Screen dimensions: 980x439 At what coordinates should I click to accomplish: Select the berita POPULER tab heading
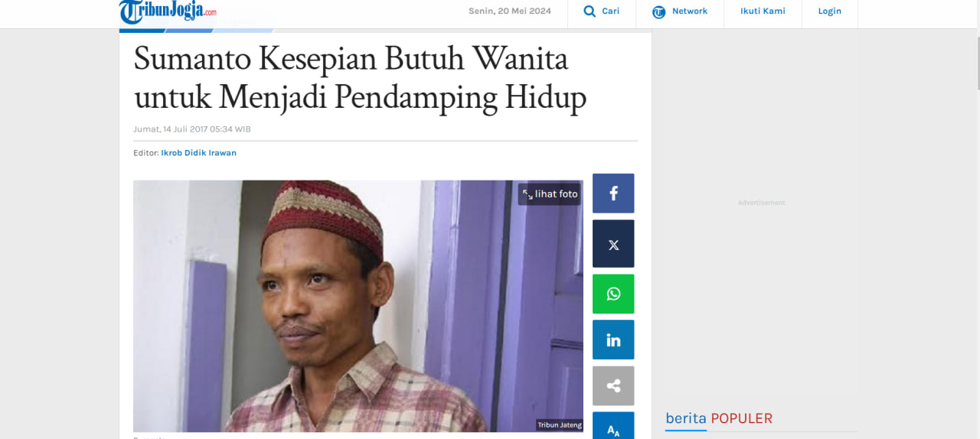click(x=719, y=418)
